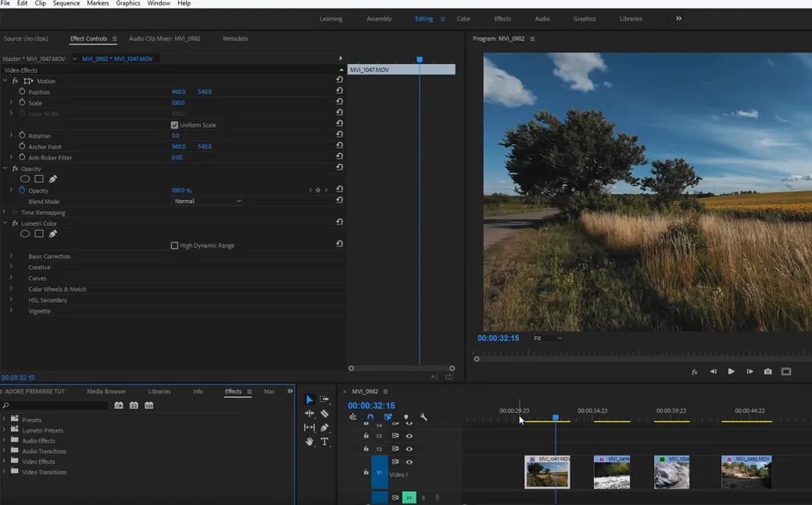Select the Track Select Forward tool

click(324, 399)
